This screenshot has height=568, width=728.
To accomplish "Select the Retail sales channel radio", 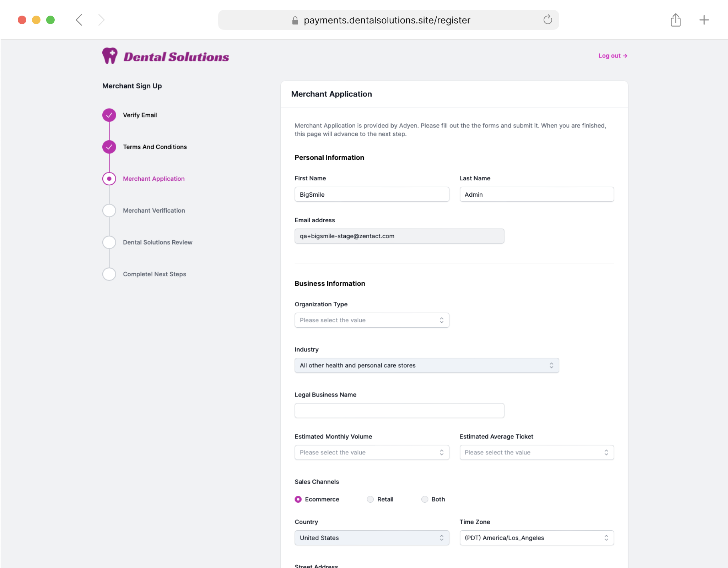I will pos(370,499).
